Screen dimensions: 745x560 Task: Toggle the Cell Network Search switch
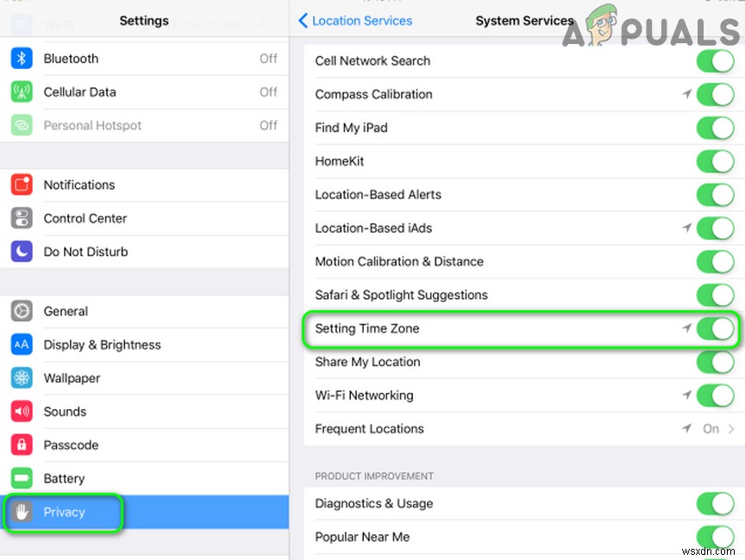[x=715, y=61]
